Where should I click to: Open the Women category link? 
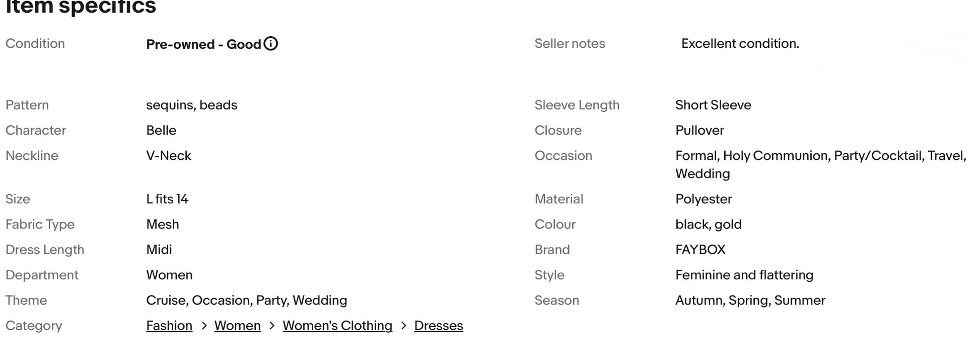237,326
